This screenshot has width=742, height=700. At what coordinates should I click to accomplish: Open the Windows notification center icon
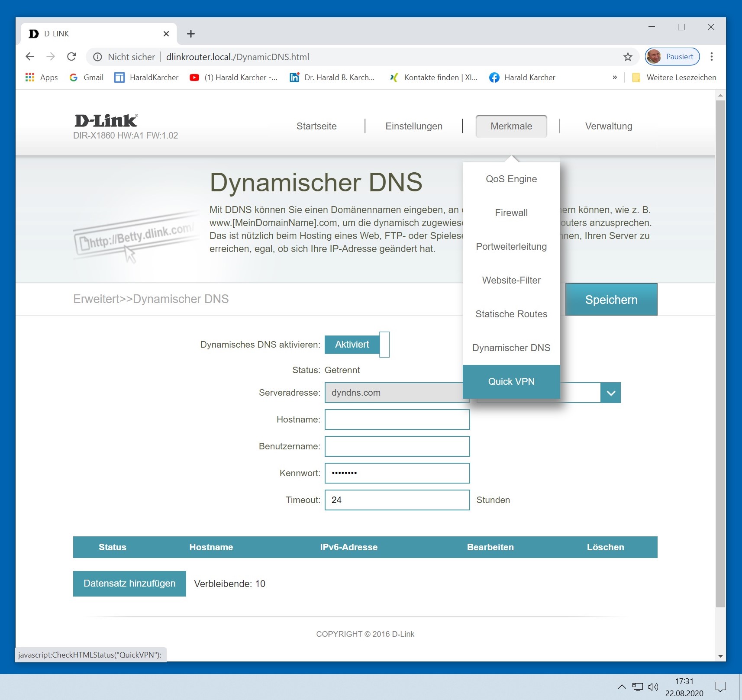[x=720, y=687]
